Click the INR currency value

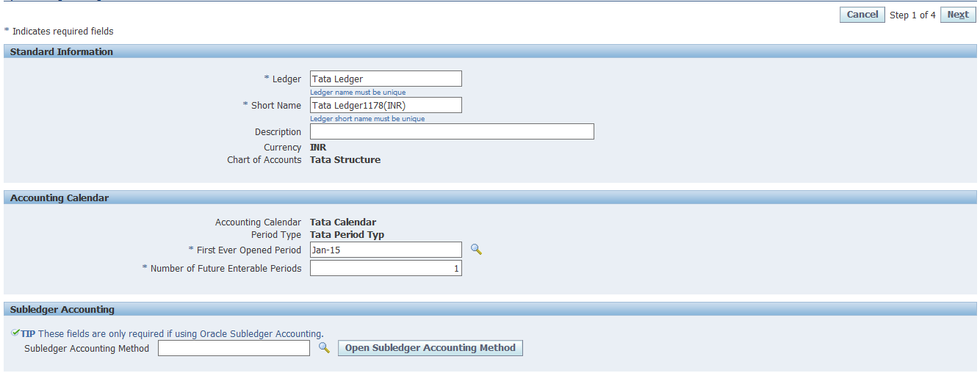[318, 148]
